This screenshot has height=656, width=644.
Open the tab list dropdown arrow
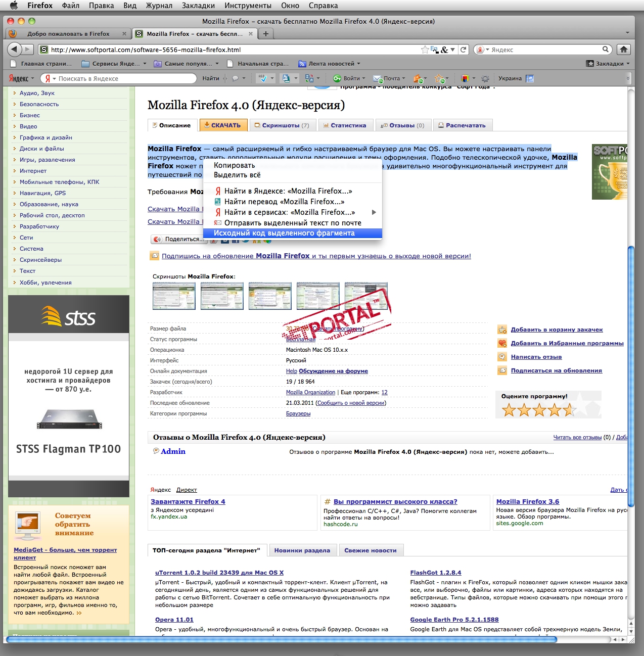627,33
